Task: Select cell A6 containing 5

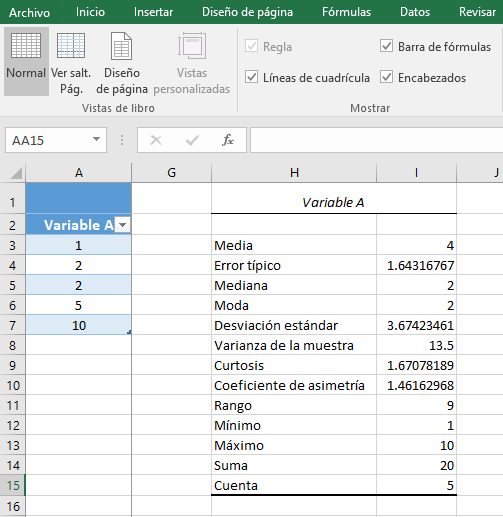Action: [x=79, y=305]
